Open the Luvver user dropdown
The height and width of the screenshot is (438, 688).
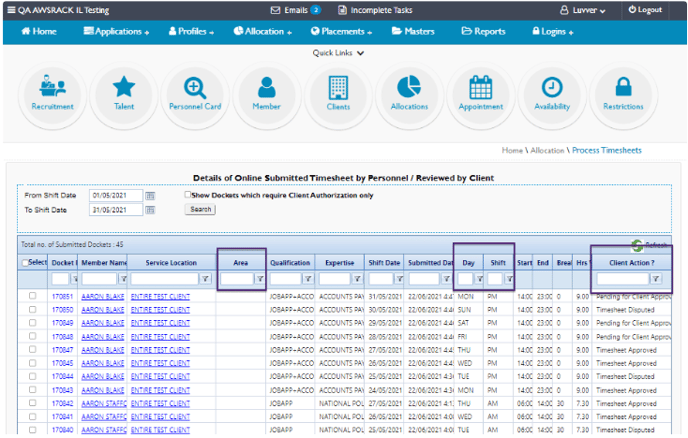583,10
